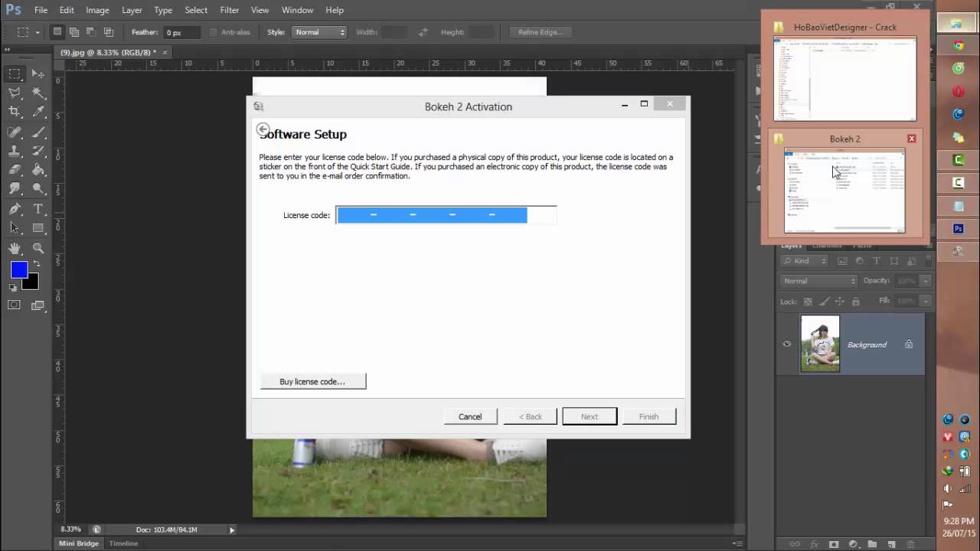Toggle Lock transparent pixels
Viewport: 980px width, 551px height.
tap(808, 302)
